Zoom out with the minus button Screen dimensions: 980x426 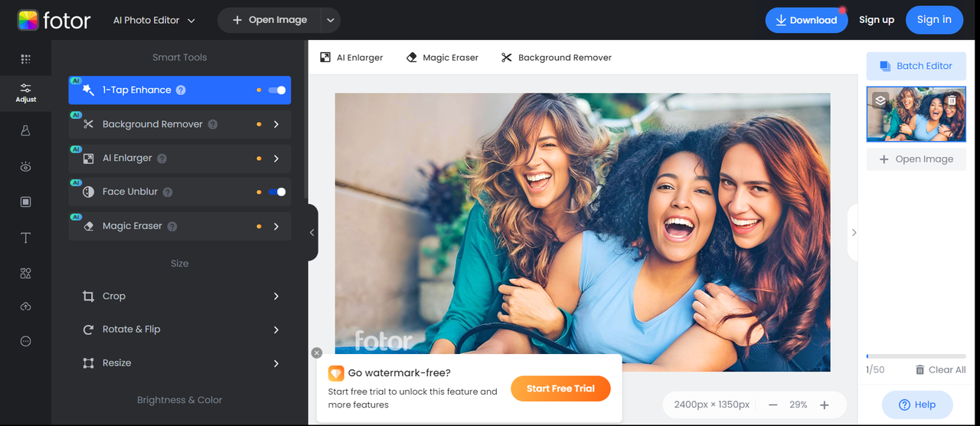coord(773,405)
